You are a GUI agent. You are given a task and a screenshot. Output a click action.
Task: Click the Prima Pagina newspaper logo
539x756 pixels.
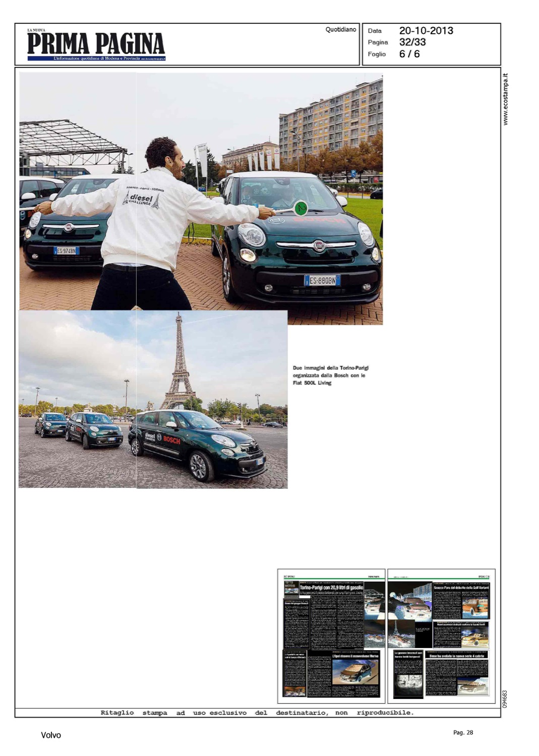click(96, 44)
